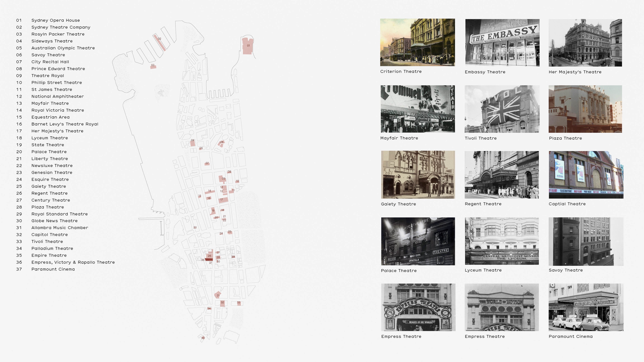
Task: Select the Tivoli Theatre Union Jack photo
Action: click(x=502, y=109)
